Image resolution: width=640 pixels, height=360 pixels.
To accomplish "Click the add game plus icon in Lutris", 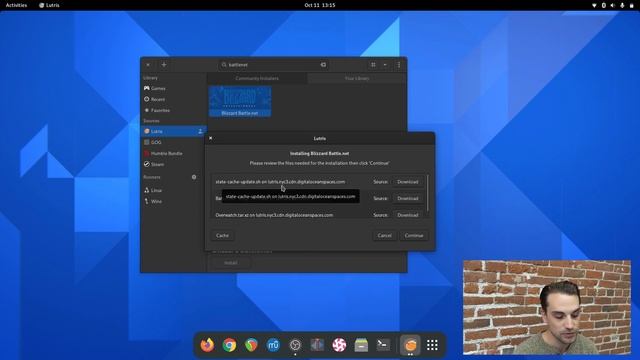I will pos(164,64).
